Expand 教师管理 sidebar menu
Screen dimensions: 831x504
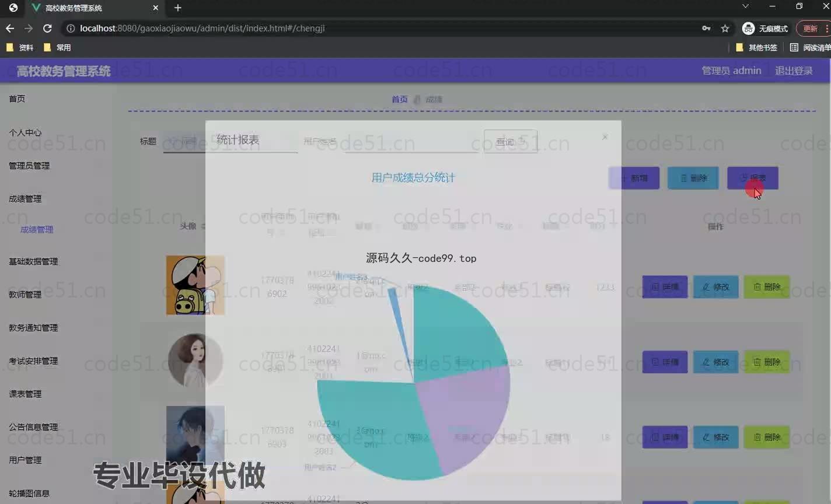(x=25, y=295)
